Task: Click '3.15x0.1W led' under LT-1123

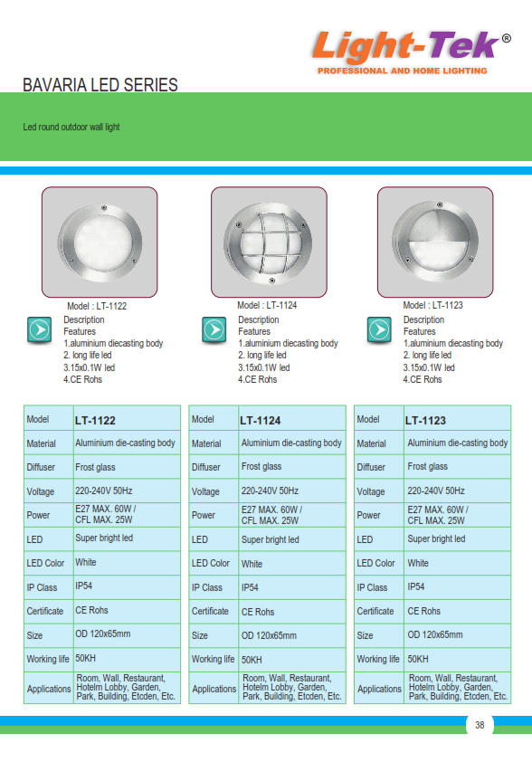Action: click(429, 368)
